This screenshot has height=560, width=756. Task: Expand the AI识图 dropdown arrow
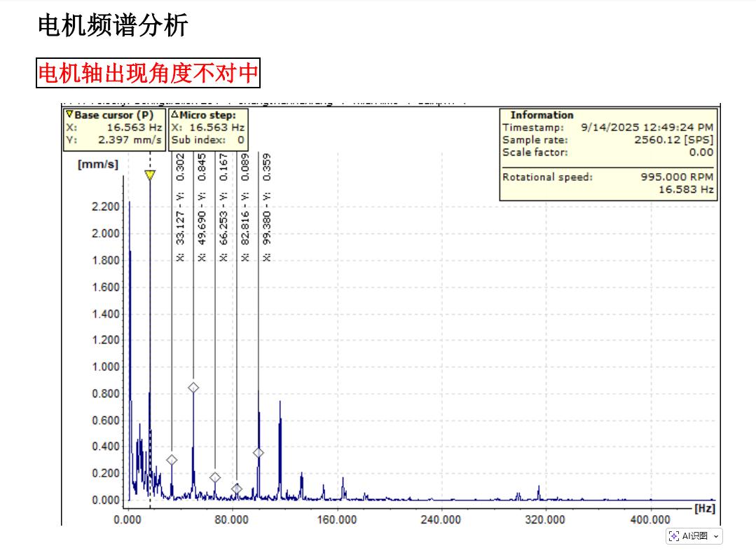click(x=715, y=536)
